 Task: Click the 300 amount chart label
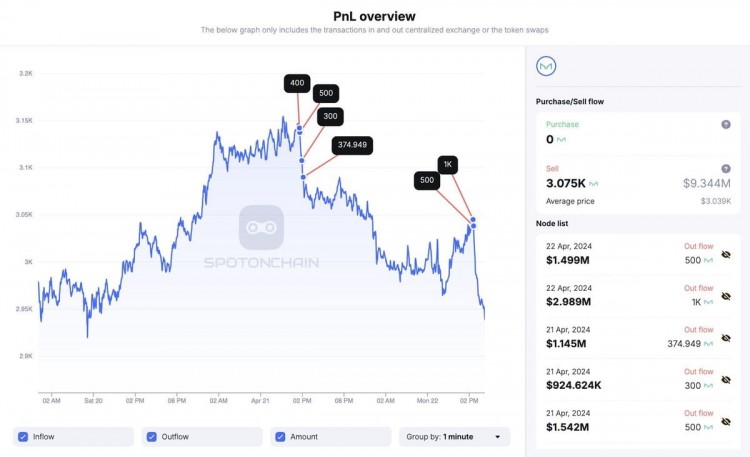coord(330,116)
